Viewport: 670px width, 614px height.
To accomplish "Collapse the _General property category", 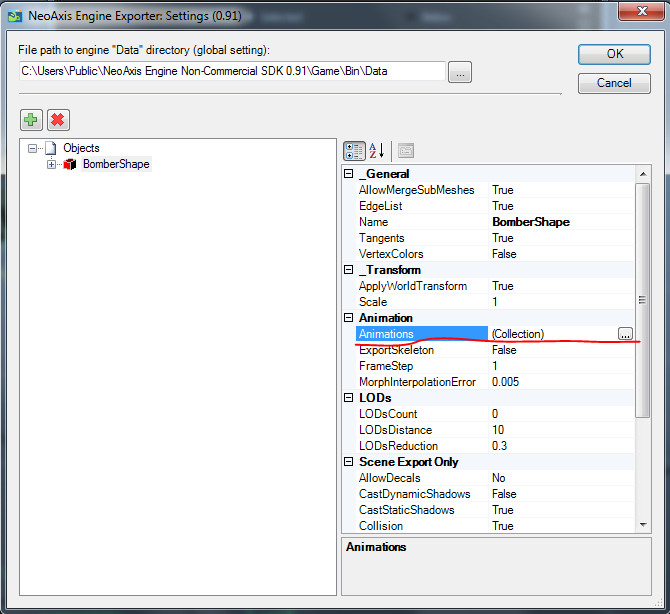I will click(349, 173).
